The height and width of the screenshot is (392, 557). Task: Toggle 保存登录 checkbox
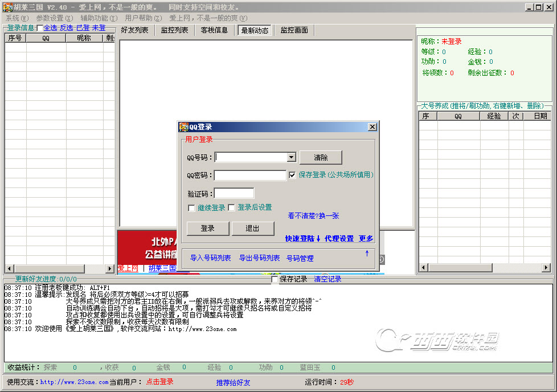click(x=292, y=175)
